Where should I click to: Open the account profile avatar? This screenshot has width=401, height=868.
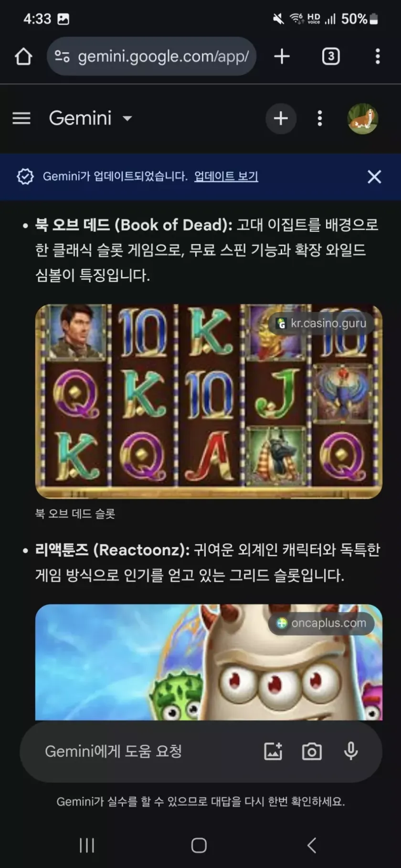coord(363,118)
